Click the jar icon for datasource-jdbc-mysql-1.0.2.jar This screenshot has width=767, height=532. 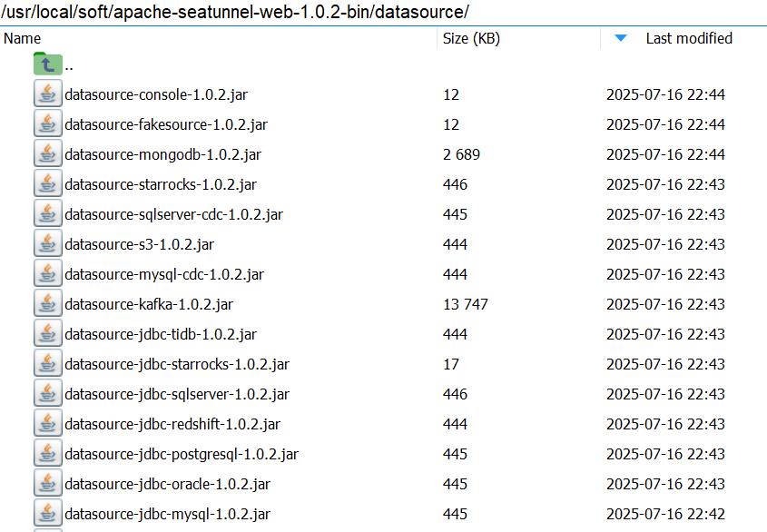(x=48, y=513)
